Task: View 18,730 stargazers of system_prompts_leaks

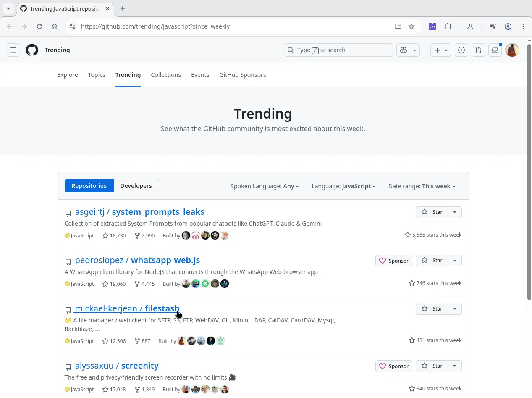Action: point(114,236)
